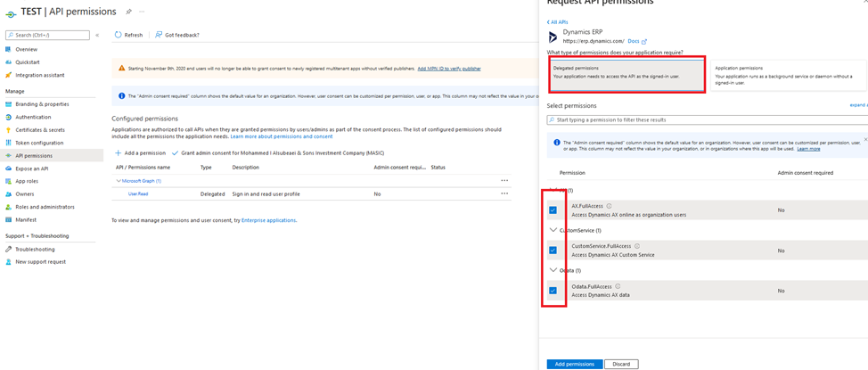Click the expand all link
Screen dimensions: 868x370
tap(858, 104)
